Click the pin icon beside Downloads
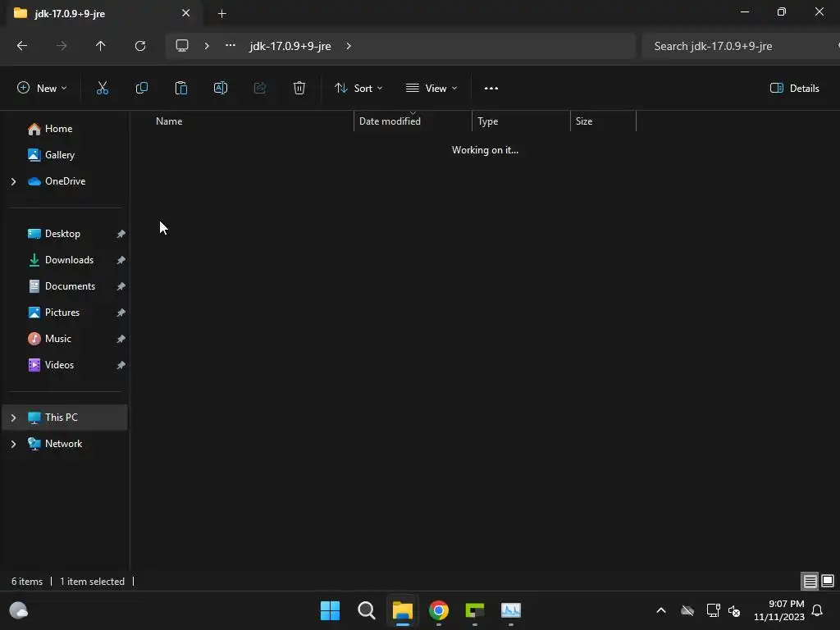Image resolution: width=840 pixels, height=630 pixels. tap(121, 260)
